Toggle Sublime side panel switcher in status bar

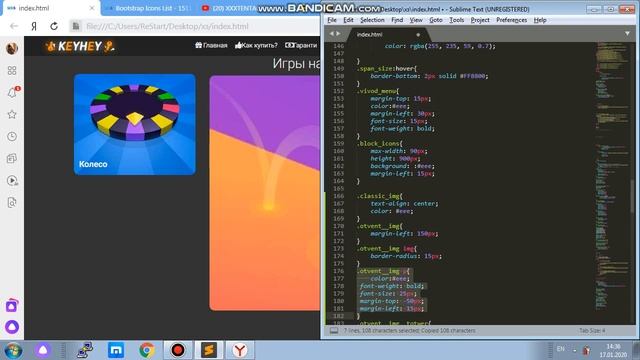tap(334, 331)
